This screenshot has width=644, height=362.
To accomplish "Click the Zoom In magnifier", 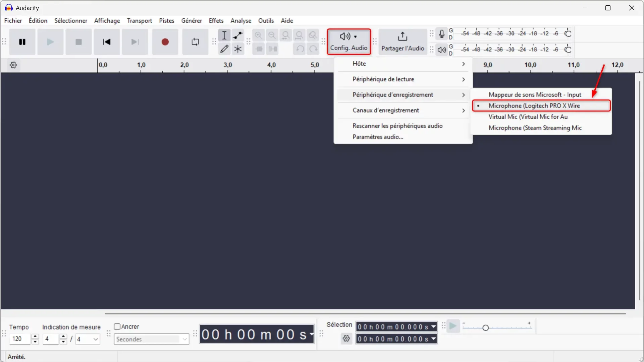I will [259, 35].
